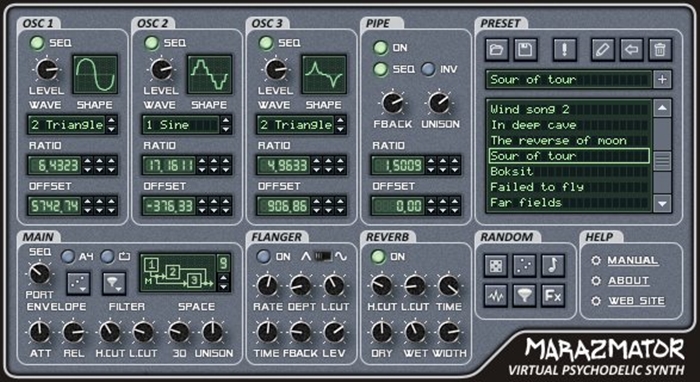This screenshot has width=700, height=382.
Task: Click the scattered dots random button
Action: 524,266
